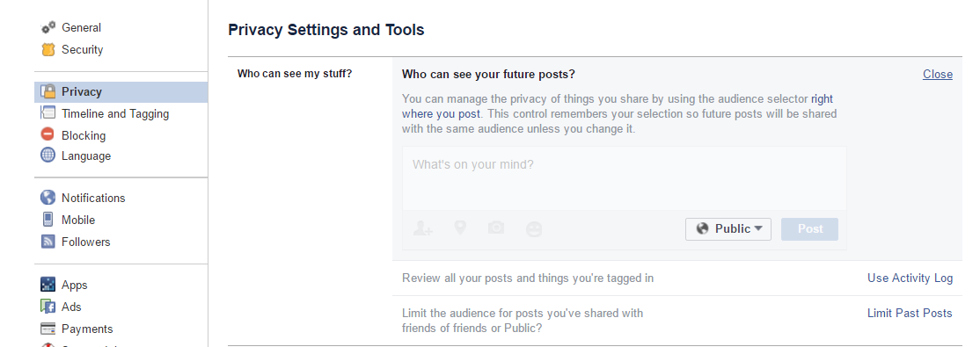Click the smiley feeling icon in composer

pyautogui.click(x=534, y=229)
